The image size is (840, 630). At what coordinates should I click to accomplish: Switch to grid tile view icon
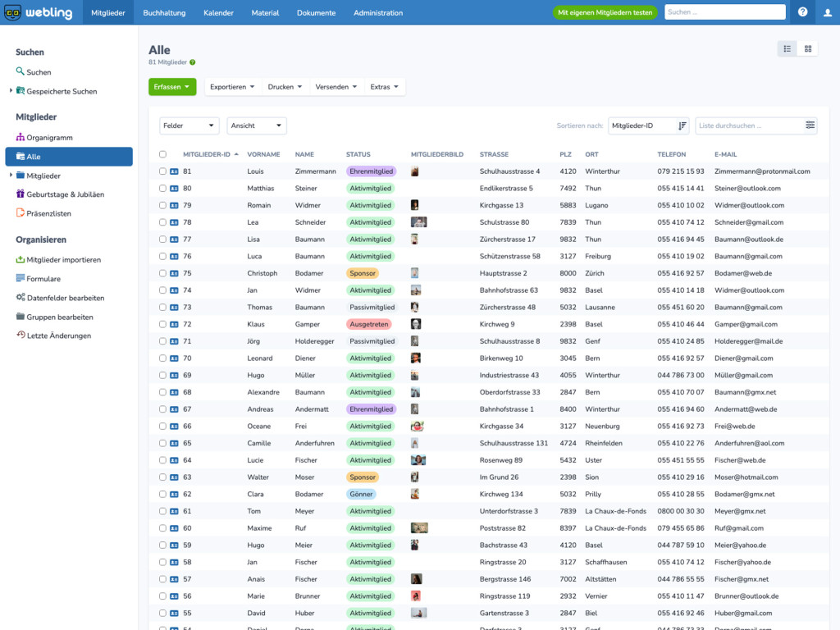[x=807, y=48]
